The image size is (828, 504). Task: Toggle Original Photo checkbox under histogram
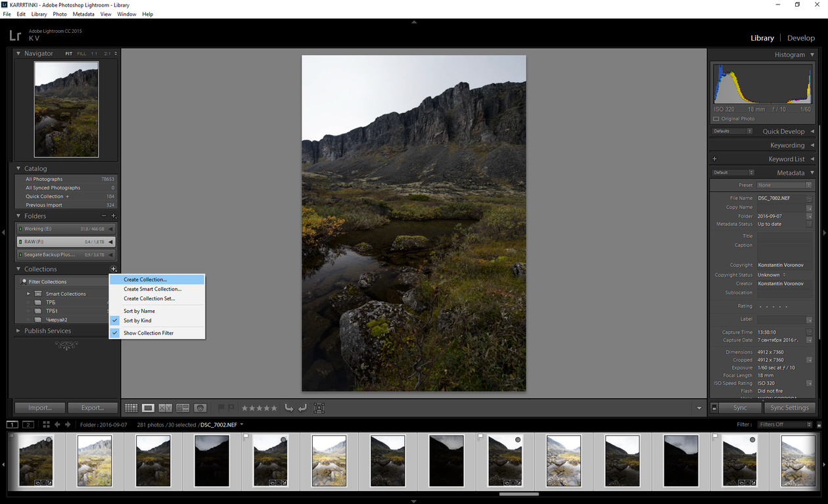click(x=716, y=119)
